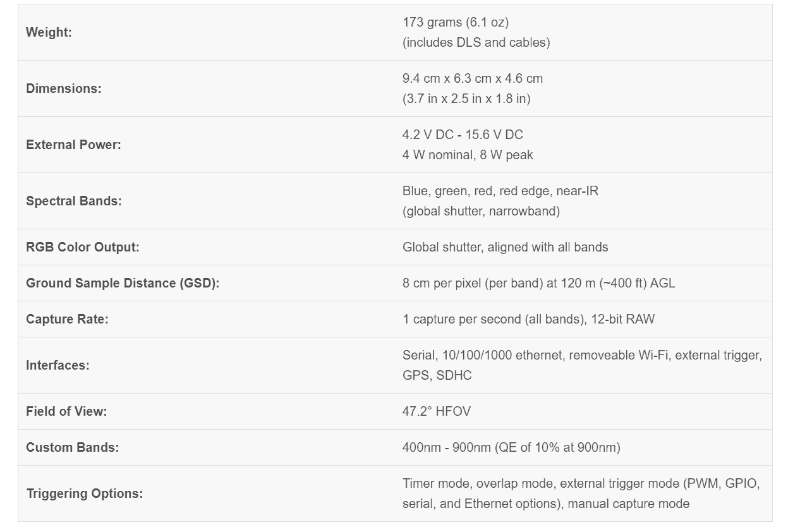Viewport: 788px width, 532px height.
Task: Click the Capture Rate label
Action: (x=67, y=319)
